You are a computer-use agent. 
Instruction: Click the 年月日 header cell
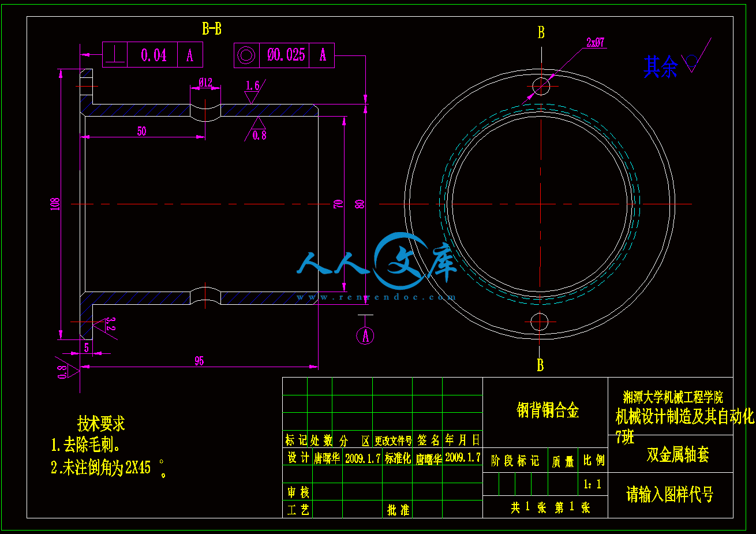coord(463,440)
